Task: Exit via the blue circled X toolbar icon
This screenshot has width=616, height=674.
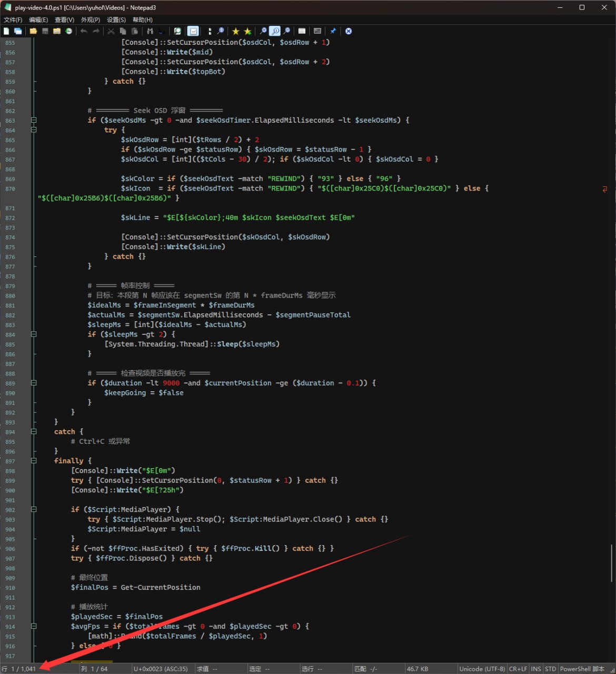Action: (x=349, y=32)
